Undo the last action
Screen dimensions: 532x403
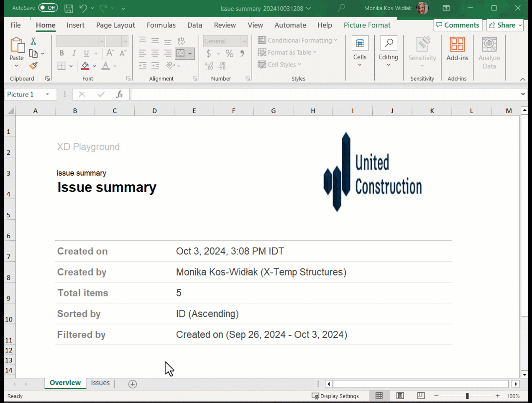tap(83, 8)
